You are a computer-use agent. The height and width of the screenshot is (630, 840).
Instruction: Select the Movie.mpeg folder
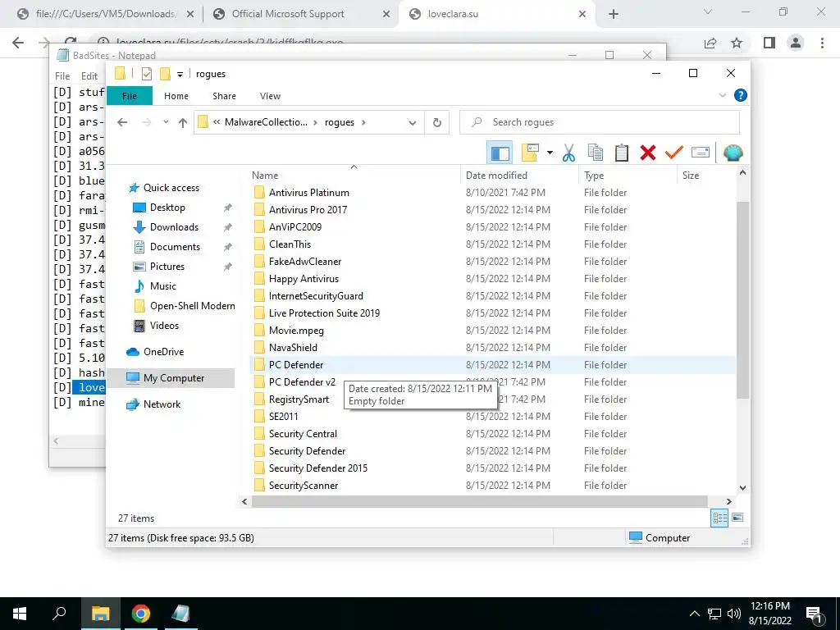tap(295, 331)
